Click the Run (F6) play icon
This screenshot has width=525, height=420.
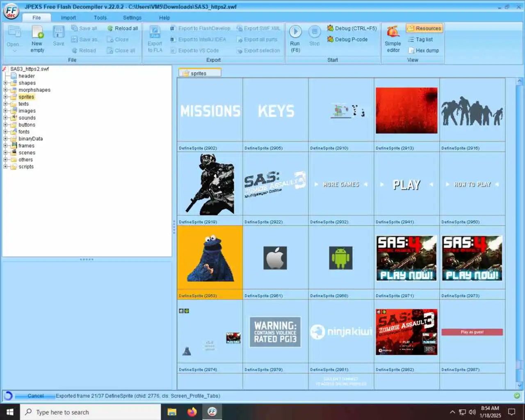(295, 32)
